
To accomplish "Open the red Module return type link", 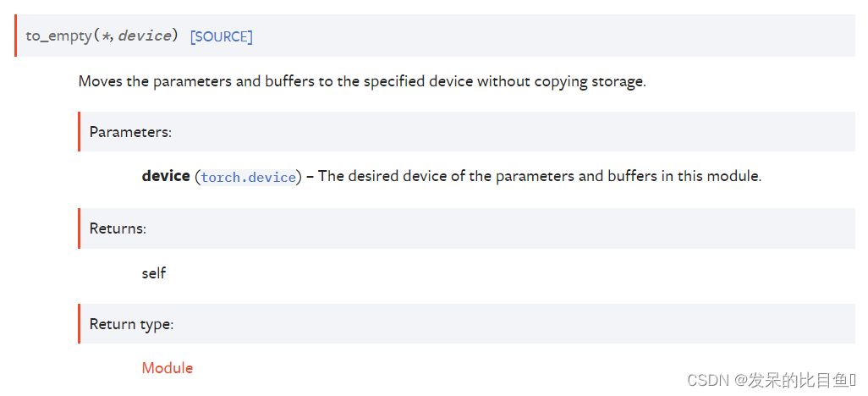I will pyautogui.click(x=168, y=368).
